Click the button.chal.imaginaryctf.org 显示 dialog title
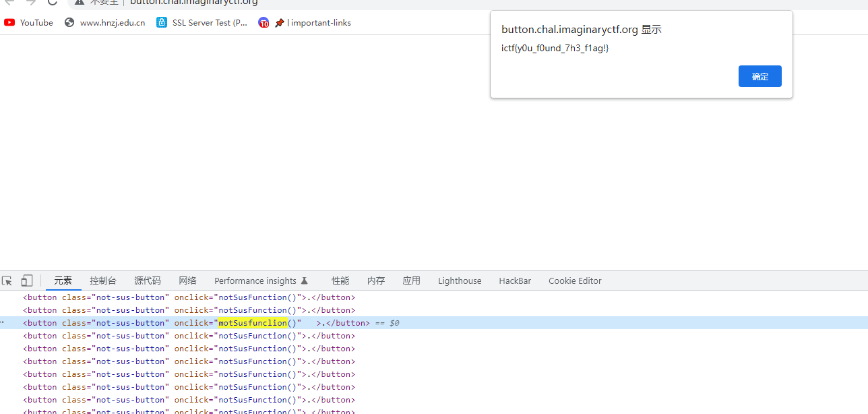The height and width of the screenshot is (414, 868). [x=582, y=30]
